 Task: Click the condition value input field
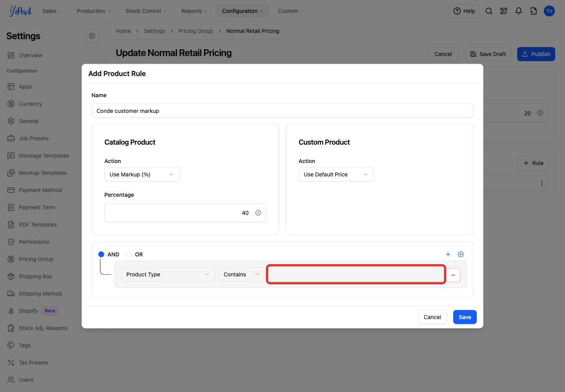356,274
